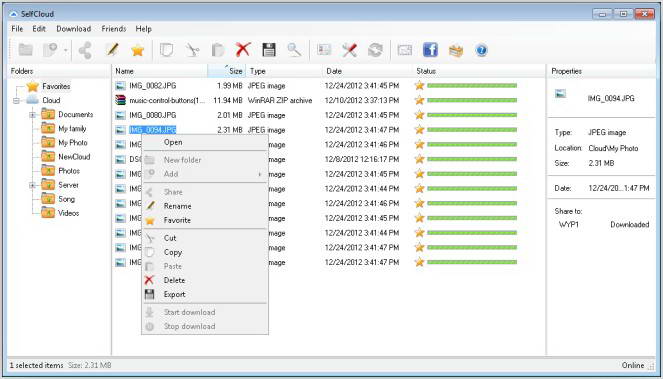Click the IMG_0094.JPG thumbnail in Properties

click(561, 94)
